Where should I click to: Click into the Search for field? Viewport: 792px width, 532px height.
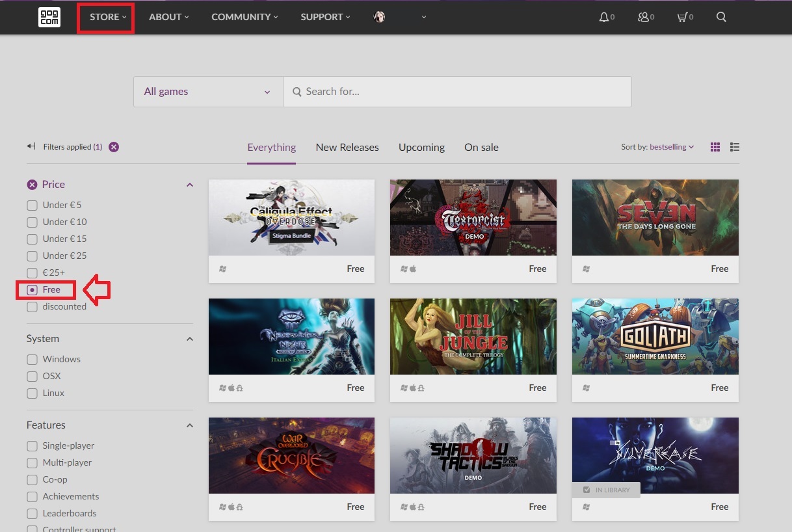click(x=457, y=92)
